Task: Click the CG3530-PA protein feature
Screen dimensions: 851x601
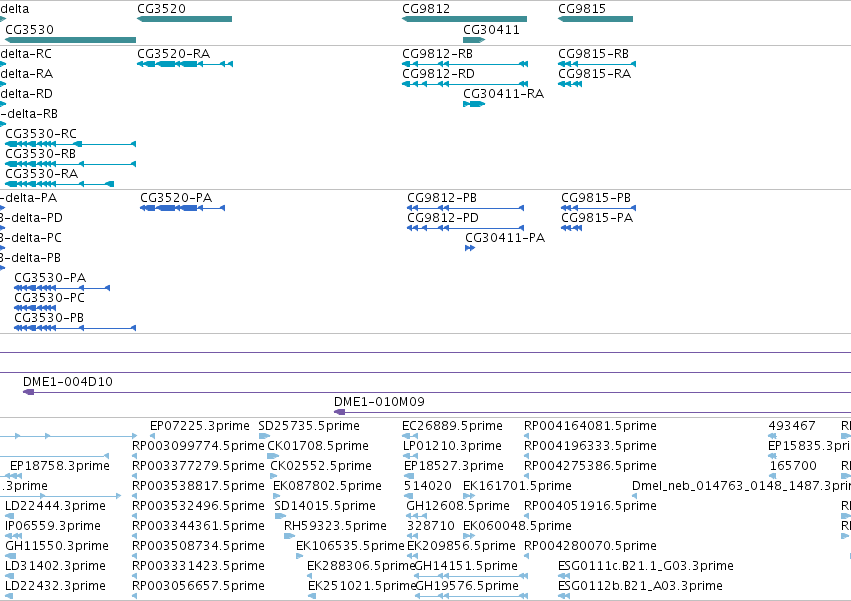Action: click(62, 288)
